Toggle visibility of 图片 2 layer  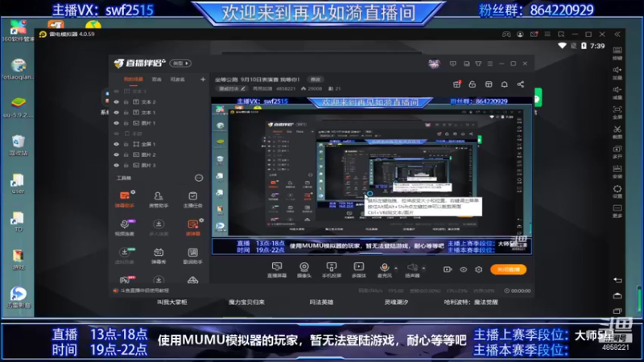[116, 154]
